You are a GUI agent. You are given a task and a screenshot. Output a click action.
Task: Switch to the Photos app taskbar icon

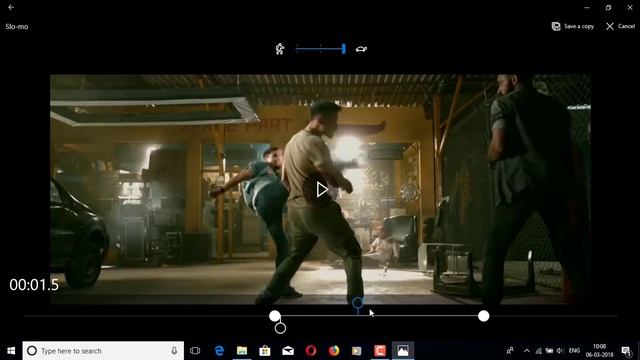click(x=403, y=351)
